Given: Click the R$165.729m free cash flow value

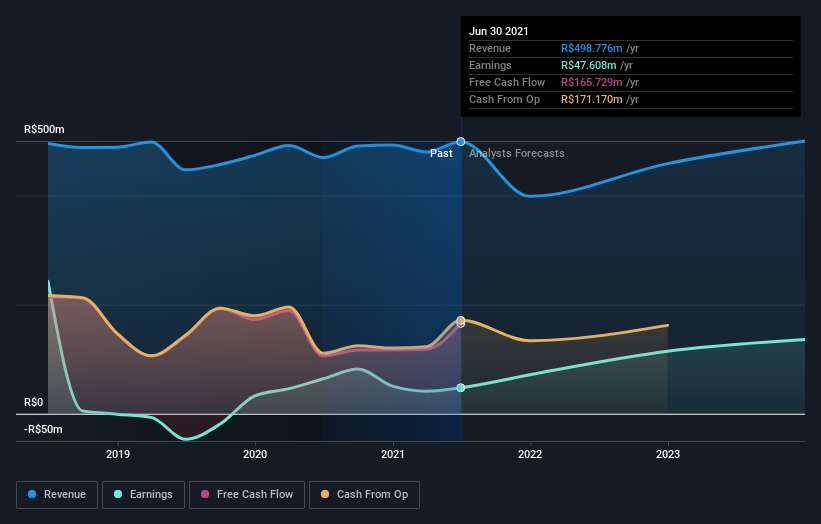Looking at the screenshot, I should point(592,83).
